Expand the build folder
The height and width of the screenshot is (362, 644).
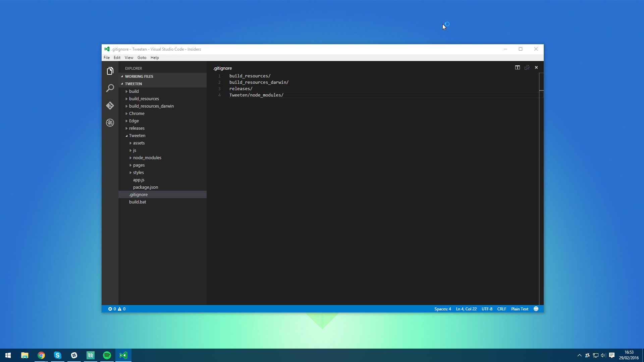162,91
